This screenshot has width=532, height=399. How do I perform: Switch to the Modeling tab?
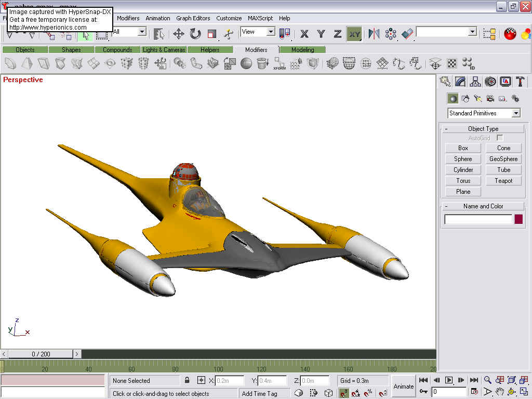pos(303,50)
